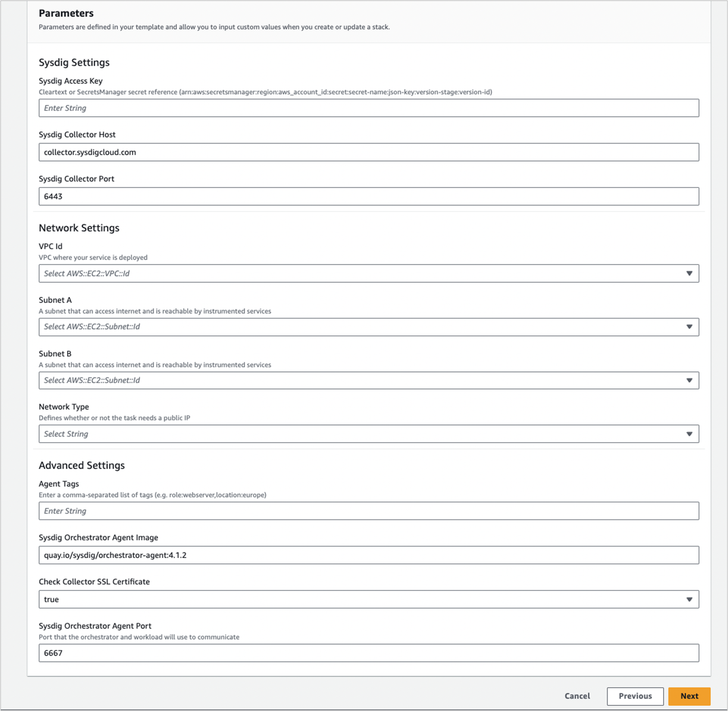Viewport: 728px width, 711px height.
Task: Click the Subnet B dropdown arrow icon
Action: (689, 380)
